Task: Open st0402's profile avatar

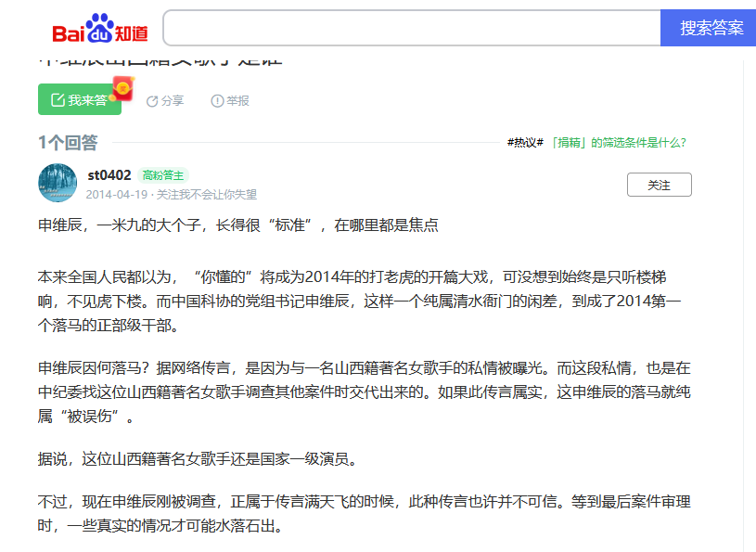Action: pos(58,183)
